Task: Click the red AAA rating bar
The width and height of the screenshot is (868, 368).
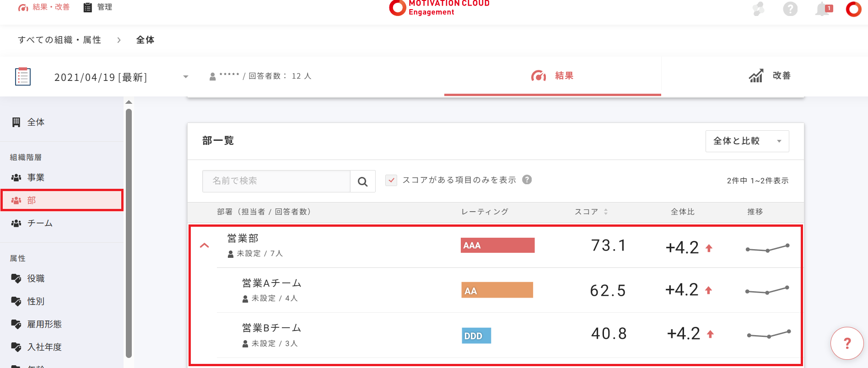Action: (x=497, y=245)
